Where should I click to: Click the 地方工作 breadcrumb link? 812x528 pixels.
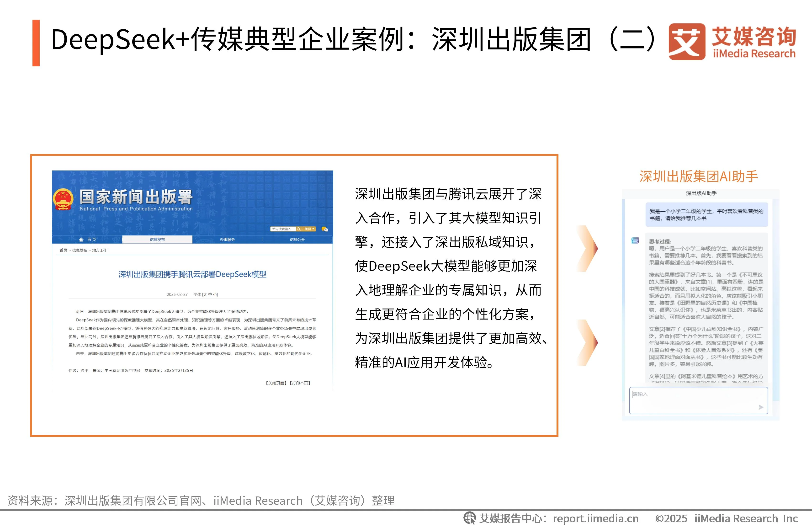tap(100, 250)
